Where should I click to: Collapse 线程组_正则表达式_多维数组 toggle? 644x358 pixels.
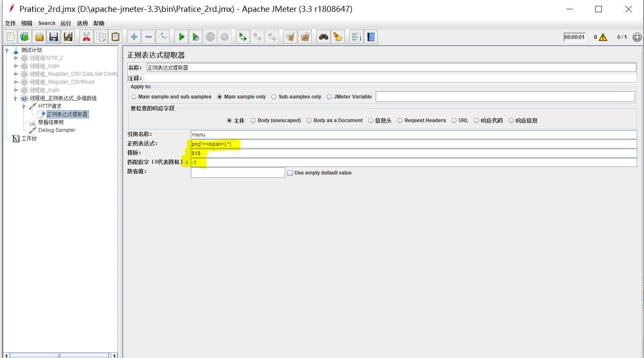[x=16, y=98]
